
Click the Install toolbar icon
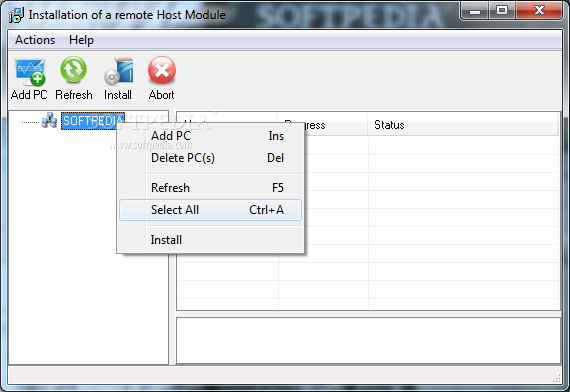point(119,71)
